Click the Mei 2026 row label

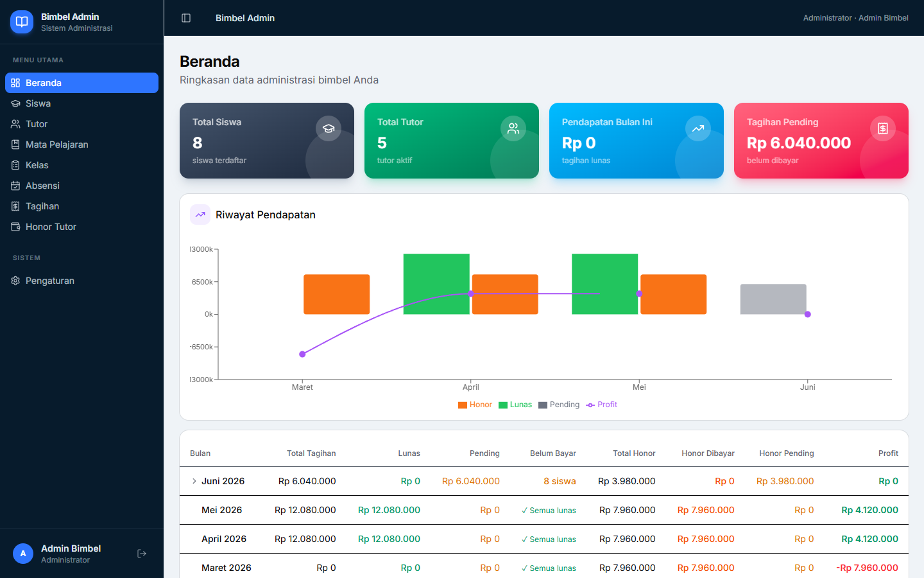click(221, 510)
